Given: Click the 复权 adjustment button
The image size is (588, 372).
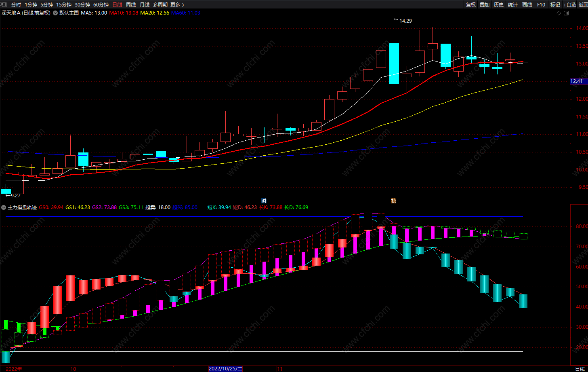Looking at the screenshot, I should 471,5.
